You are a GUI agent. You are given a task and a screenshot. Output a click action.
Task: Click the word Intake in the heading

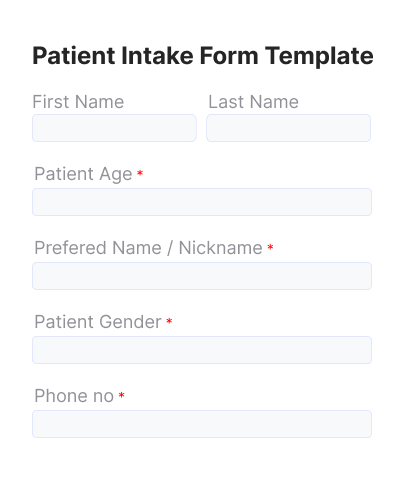tap(157, 55)
